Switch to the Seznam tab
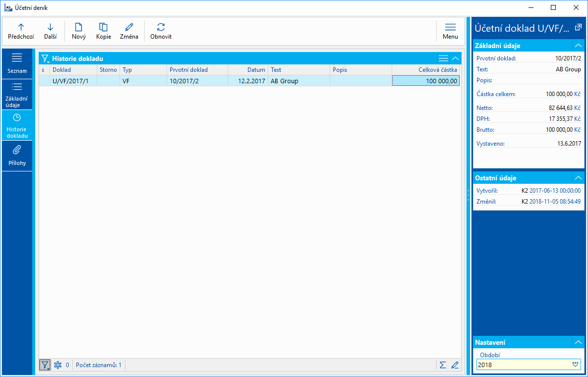 click(17, 63)
